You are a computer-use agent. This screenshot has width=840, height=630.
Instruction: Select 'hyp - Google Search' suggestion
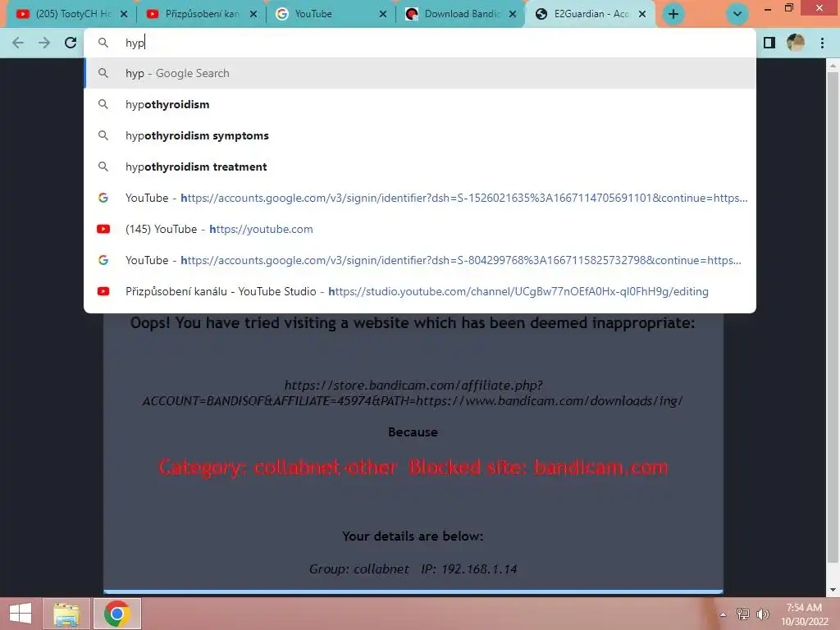click(420, 73)
